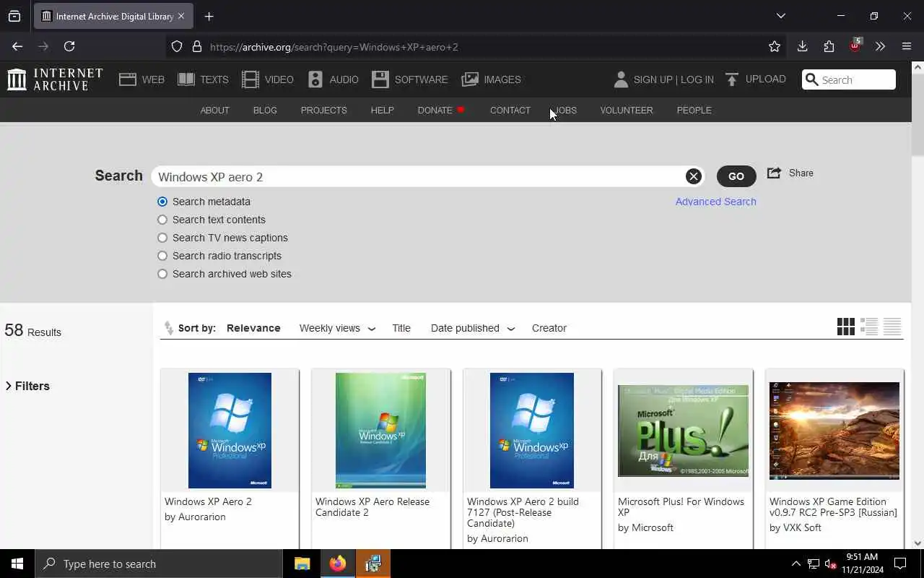Open the Windows Start menu
The image size is (924, 578).
[x=17, y=564]
